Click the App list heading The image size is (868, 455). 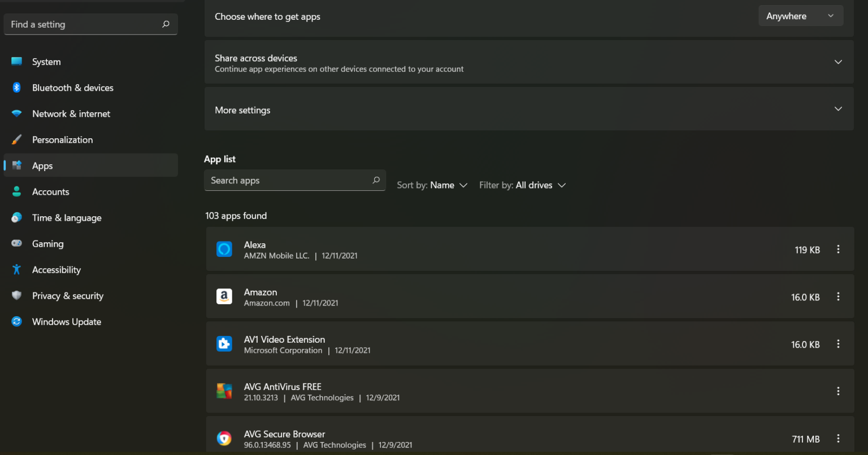coord(220,159)
